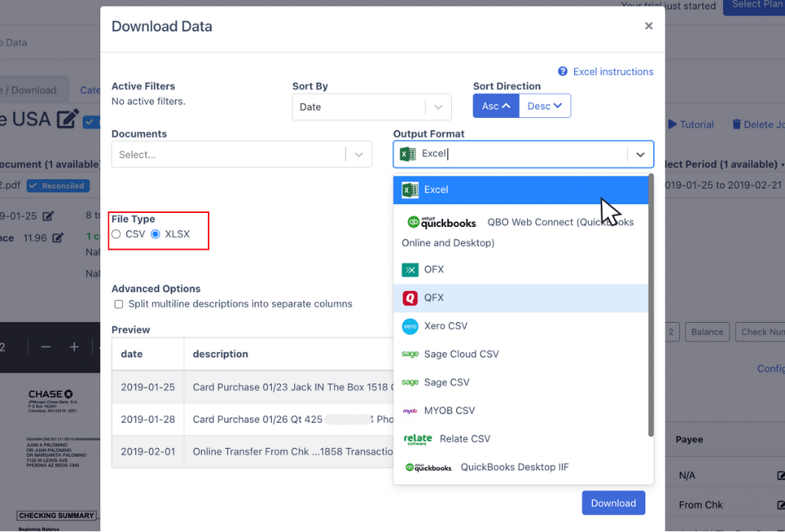
Task: Click the Balance button in background
Action: pos(707,332)
